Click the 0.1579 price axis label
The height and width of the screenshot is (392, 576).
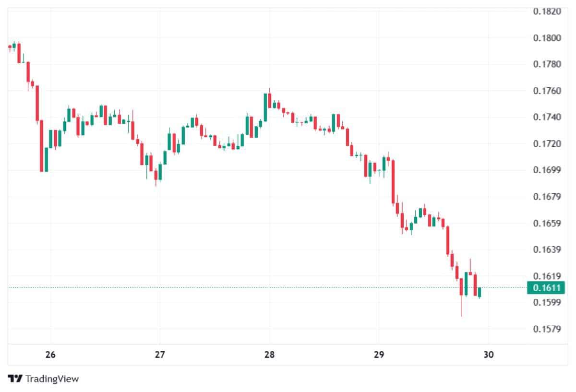pos(547,329)
